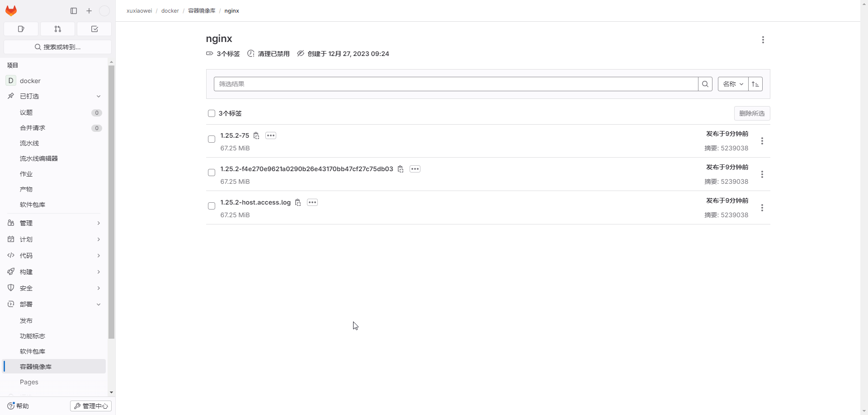Image resolution: width=868 pixels, height=415 pixels.
Task: Open actions menu for tag 1.25.2-75
Action: pyautogui.click(x=762, y=141)
